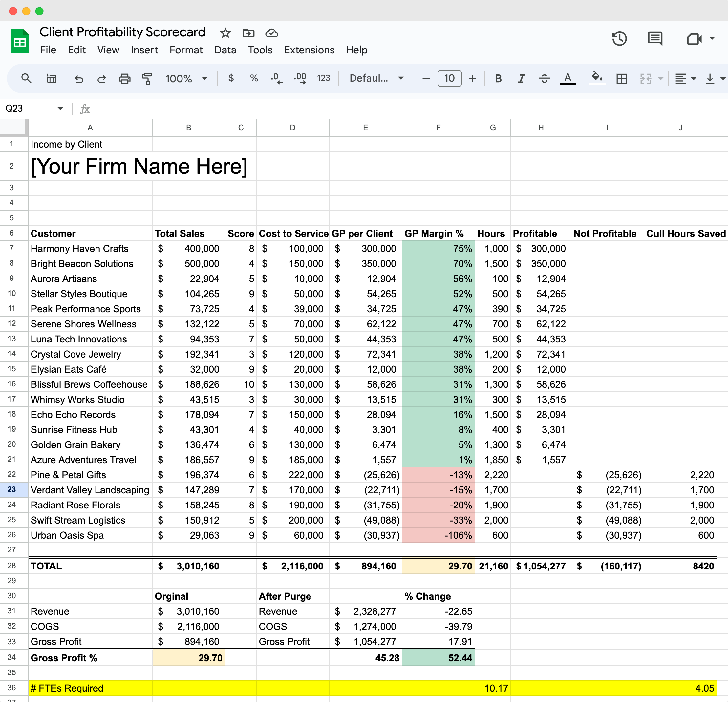Format as percent button

(x=254, y=79)
